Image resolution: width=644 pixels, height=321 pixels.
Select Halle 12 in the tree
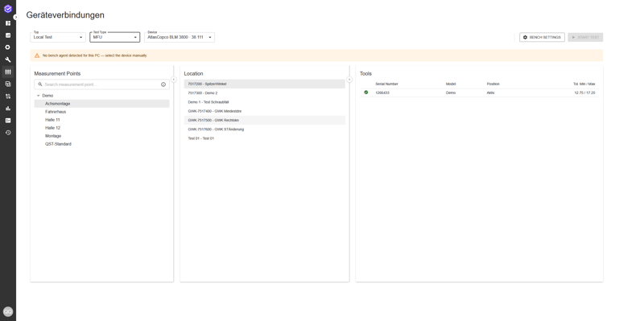(102, 128)
